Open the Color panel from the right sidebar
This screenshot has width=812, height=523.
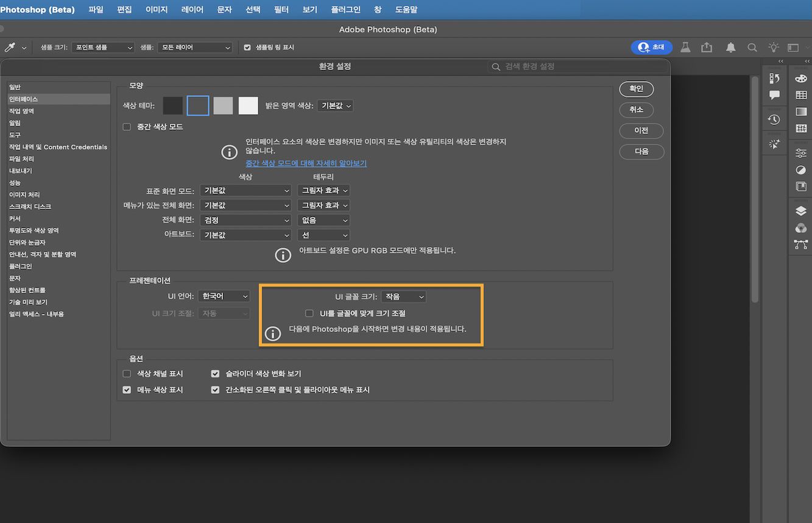(802, 79)
